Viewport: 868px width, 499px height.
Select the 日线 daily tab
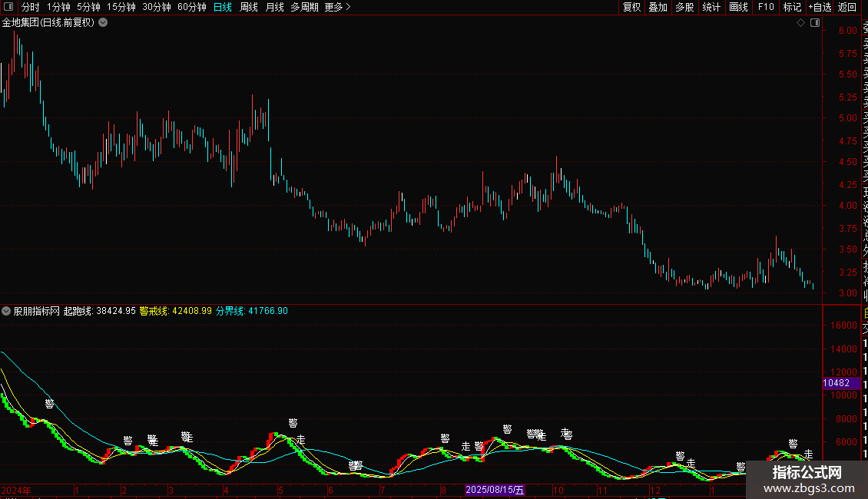pos(223,7)
